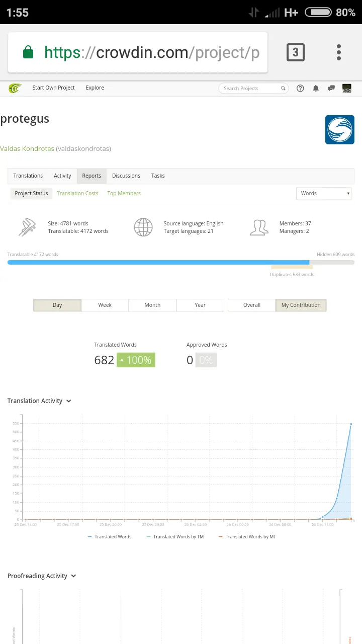Open Valdas Kondrotas profile link
The height and width of the screenshot is (644, 362).
(27, 148)
